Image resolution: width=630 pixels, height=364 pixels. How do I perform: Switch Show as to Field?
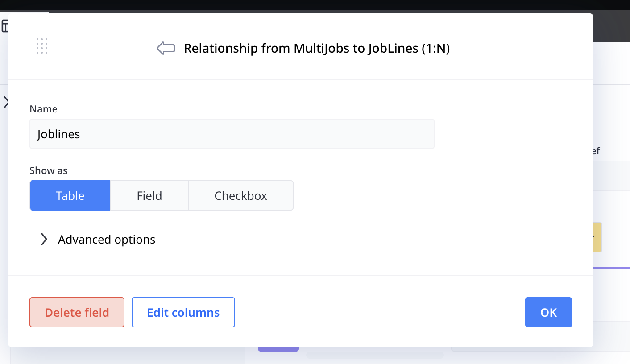(x=149, y=195)
